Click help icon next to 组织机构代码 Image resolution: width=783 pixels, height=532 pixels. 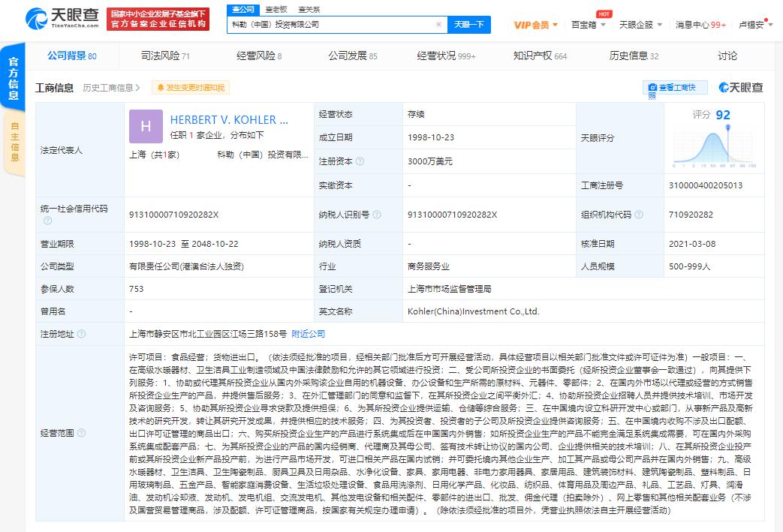pos(639,215)
